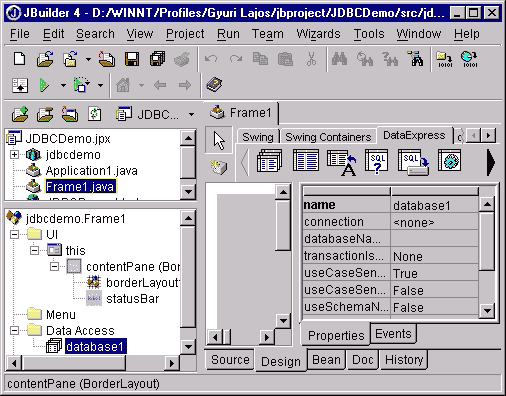Switch to the Swing palette tab

[x=258, y=137]
